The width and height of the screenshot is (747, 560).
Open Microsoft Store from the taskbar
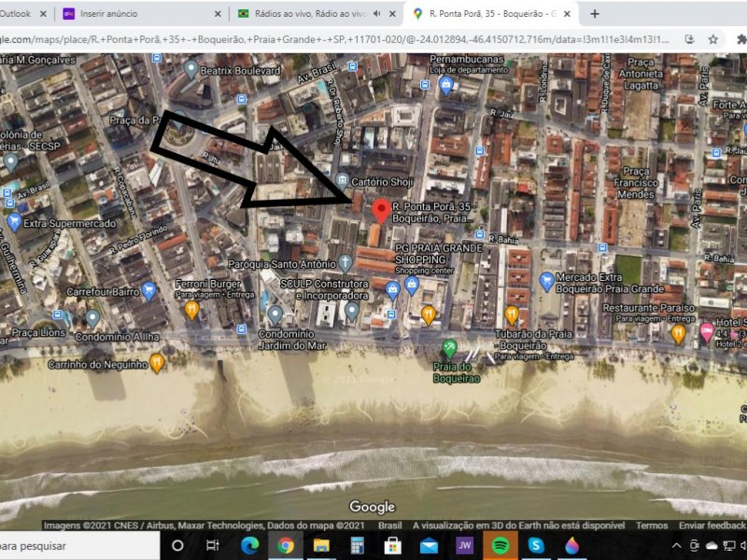(x=392, y=546)
